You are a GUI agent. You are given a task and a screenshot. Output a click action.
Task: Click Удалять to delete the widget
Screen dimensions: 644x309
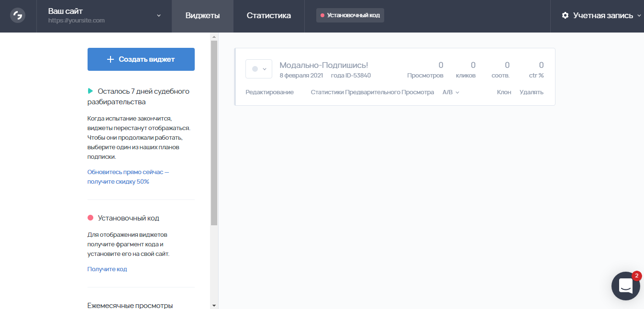click(532, 92)
